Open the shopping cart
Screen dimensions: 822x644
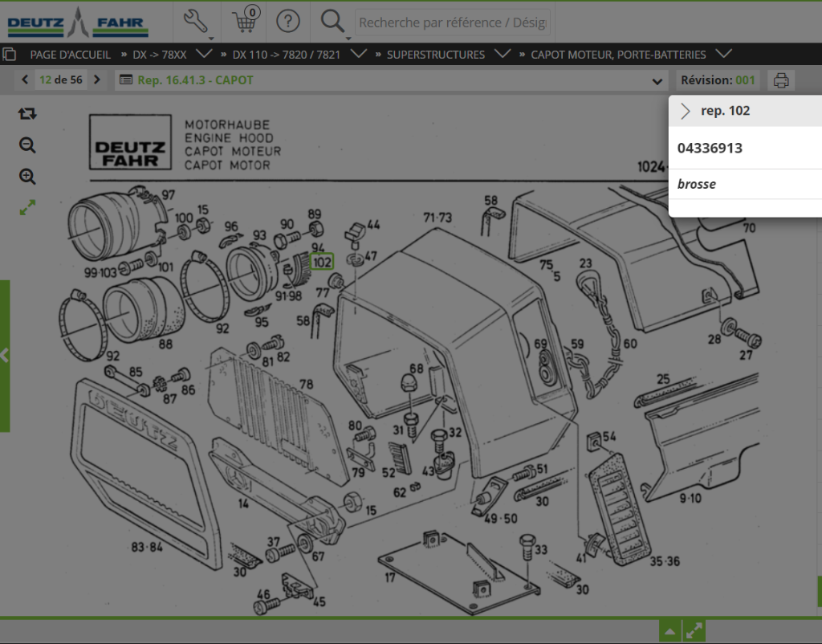245,21
